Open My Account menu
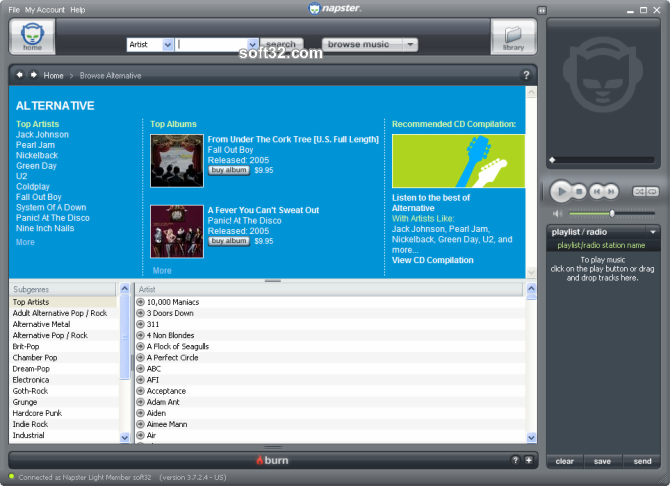The image size is (670, 486). click(45, 9)
